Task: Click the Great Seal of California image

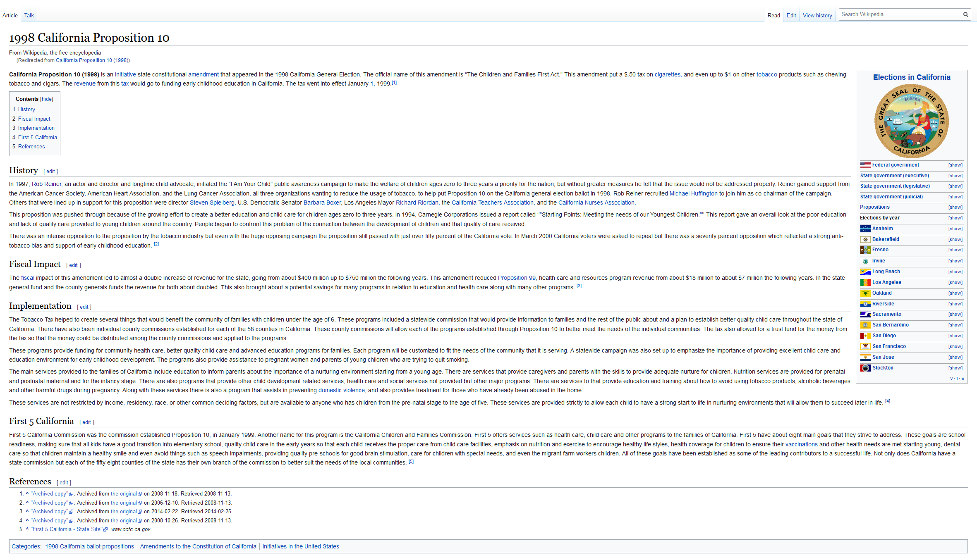Action: click(912, 121)
